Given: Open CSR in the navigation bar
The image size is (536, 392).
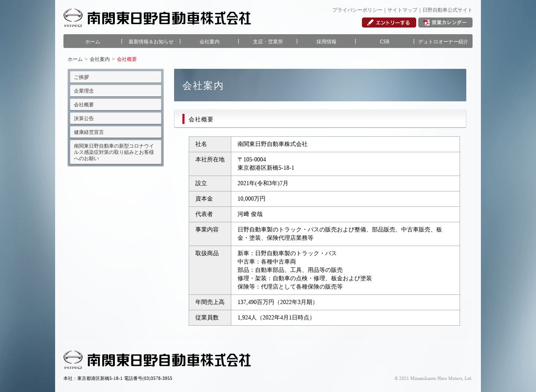Looking at the screenshot, I should coord(384,41).
